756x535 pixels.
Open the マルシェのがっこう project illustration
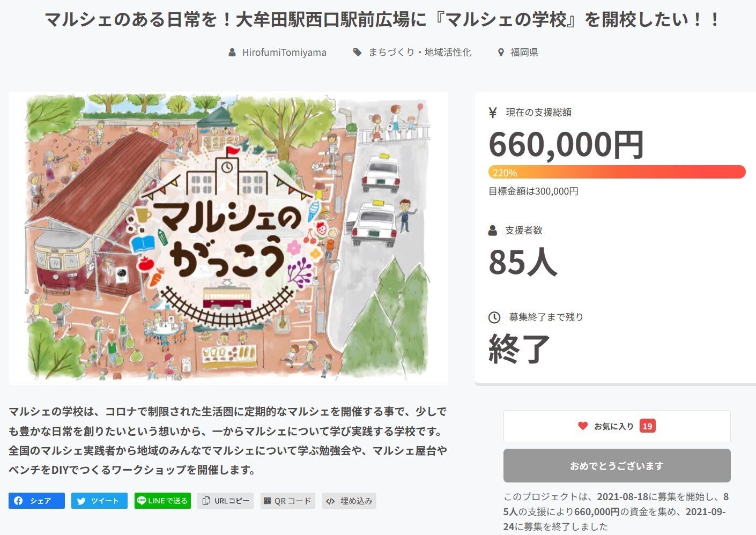[228, 237]
